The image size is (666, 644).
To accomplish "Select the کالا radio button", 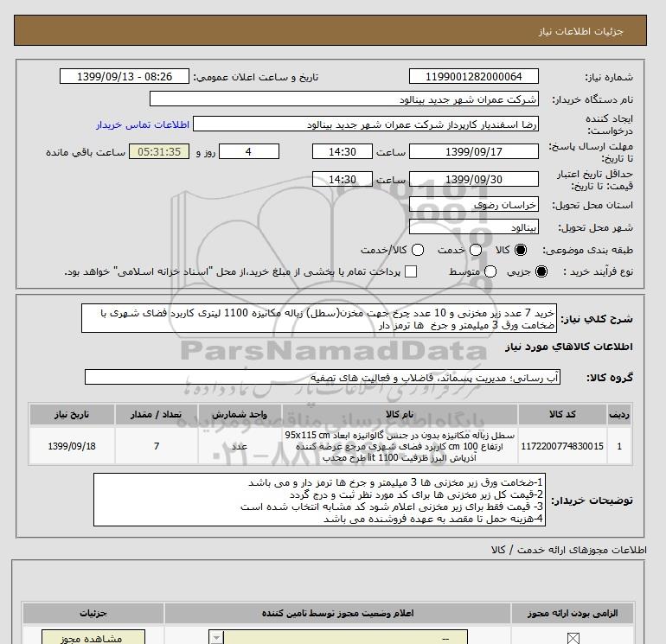I will click(x=520, y=250).
